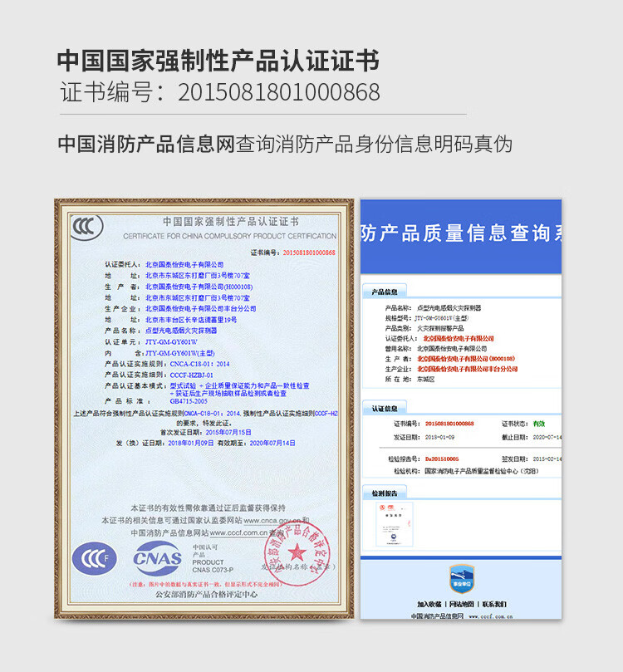Click 曾用名称 北京国泰怡安电子有限公司 on website
The image size is (623, 672).
[x=452, y=348]
